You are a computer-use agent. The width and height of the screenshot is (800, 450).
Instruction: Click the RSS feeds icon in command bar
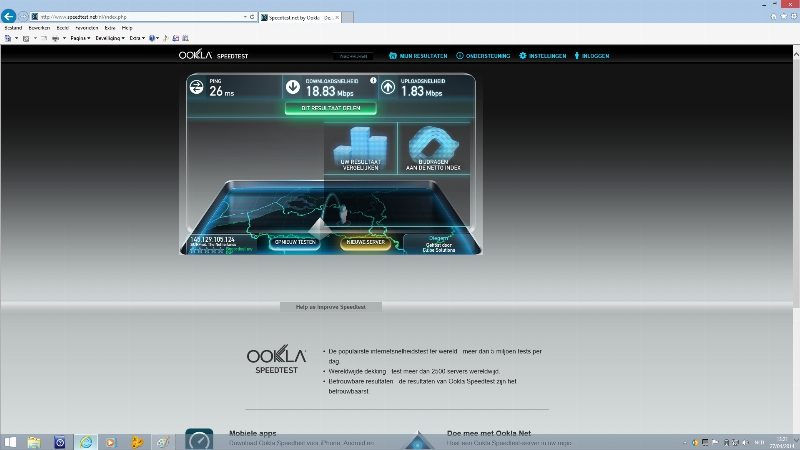[x=26, y=38]
